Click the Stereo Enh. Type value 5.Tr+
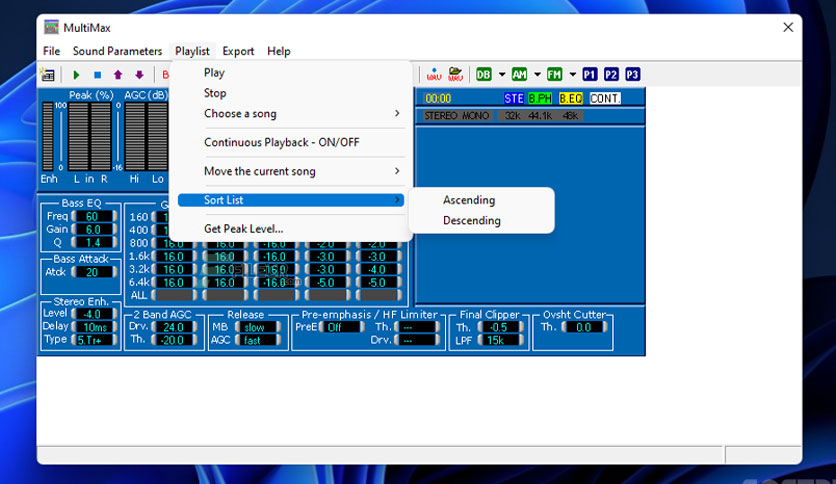This screenshot has height=484, width=836. click(x=94, y=340)
